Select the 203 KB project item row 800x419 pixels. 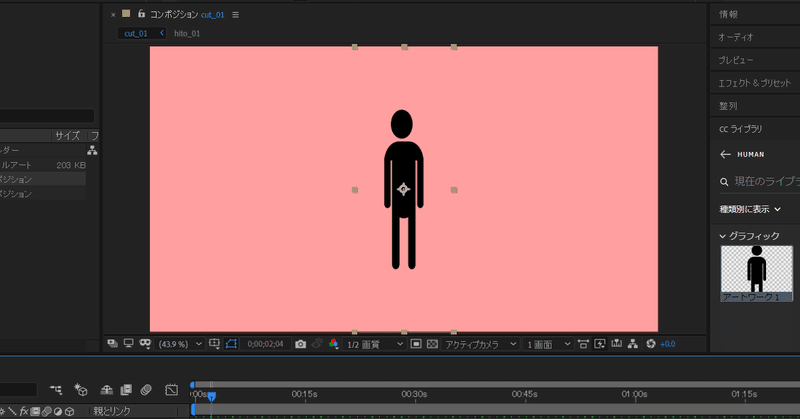(43, 165)
